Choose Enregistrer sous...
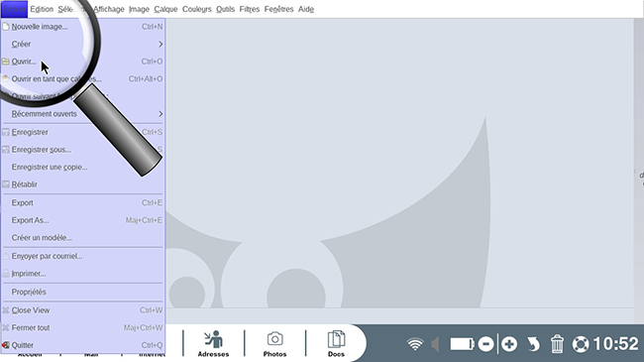 tap(82, 150)
